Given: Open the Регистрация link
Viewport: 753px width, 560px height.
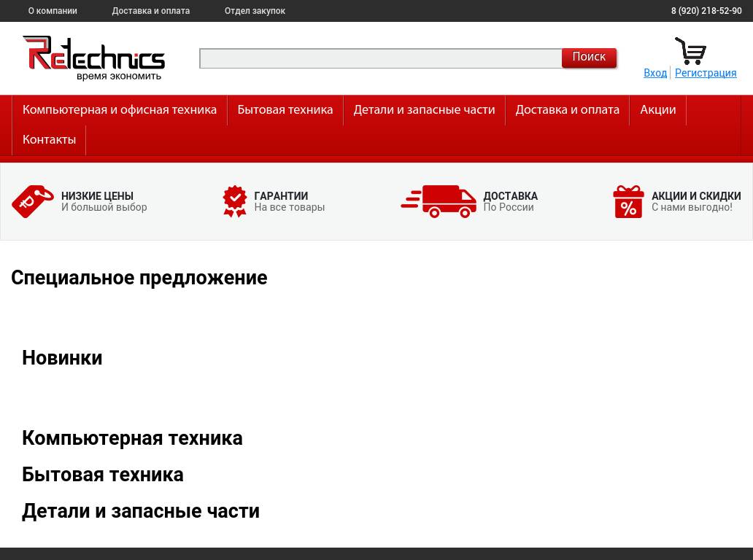Looking at the screenshot, I should (x=705, y=73).
